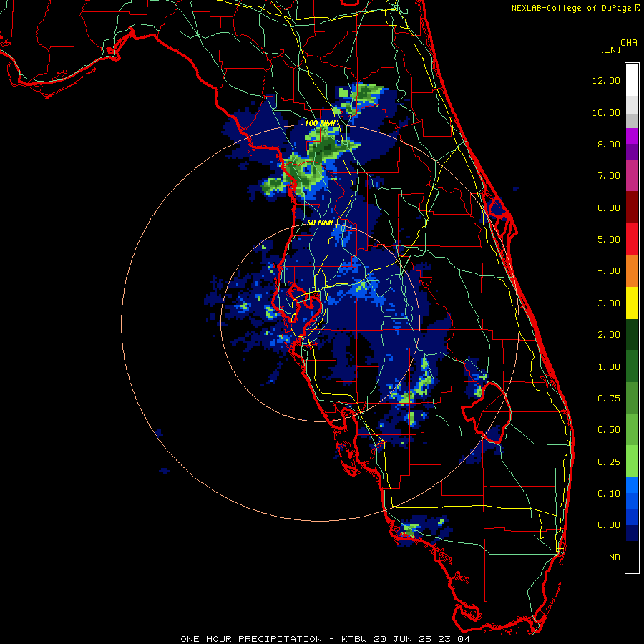Select the dark green 2.00 scale swatch
This screenshot has height=644, width=644.
coord(632,334)
